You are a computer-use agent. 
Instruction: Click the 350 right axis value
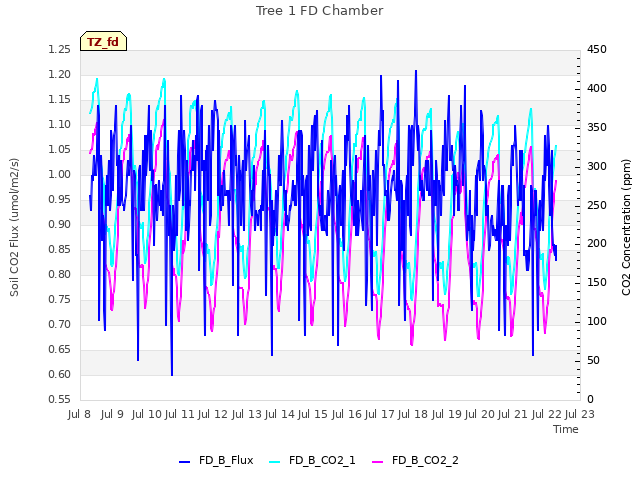pos(597,128)
